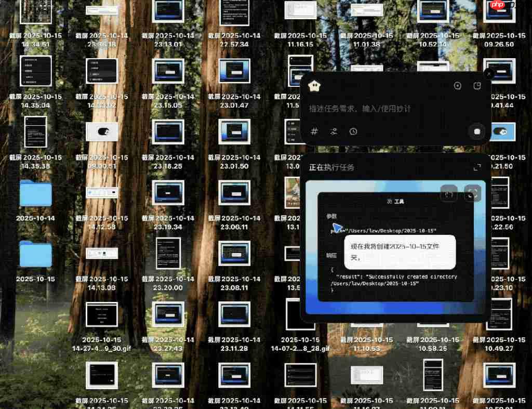
Task: Click the fullscreen icon on preview
Action: pyautogui.click(x=472, y=193)
